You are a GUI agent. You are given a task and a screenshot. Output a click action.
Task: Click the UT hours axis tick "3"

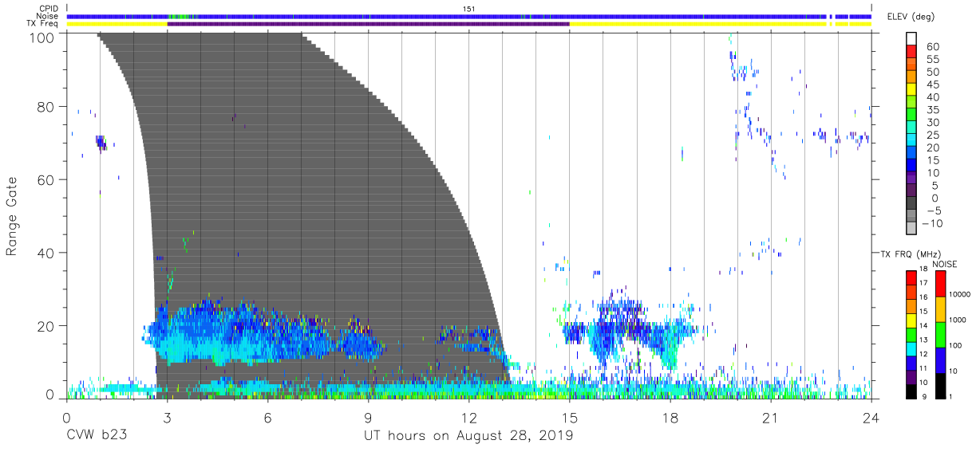(x=168, y=419)
